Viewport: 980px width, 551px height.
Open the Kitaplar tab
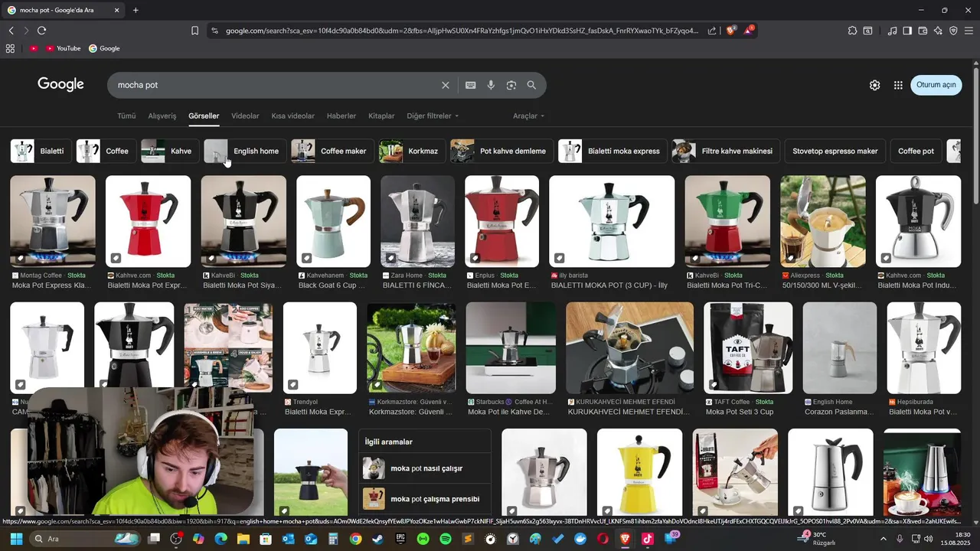(381, 116)
